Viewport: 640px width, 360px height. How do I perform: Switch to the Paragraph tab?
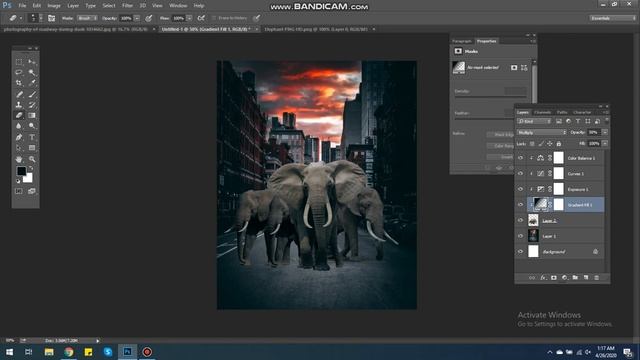[462, 41]
